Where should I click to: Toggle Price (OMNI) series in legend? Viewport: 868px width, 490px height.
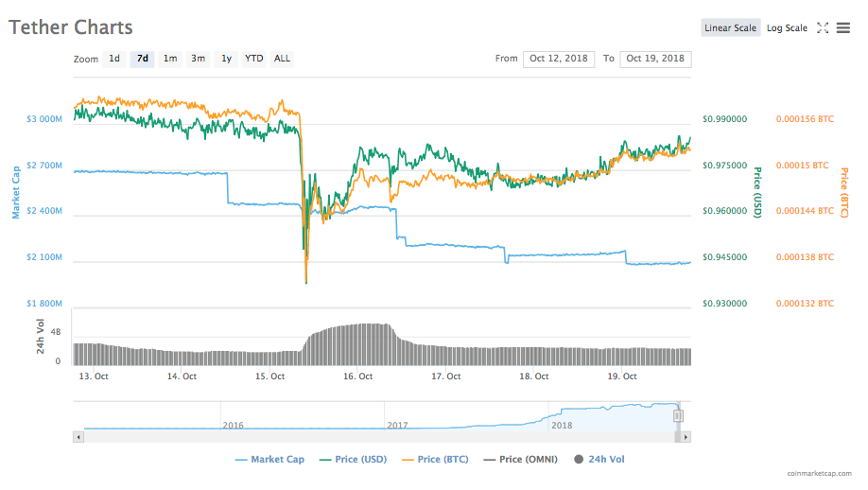coord(520,459)
